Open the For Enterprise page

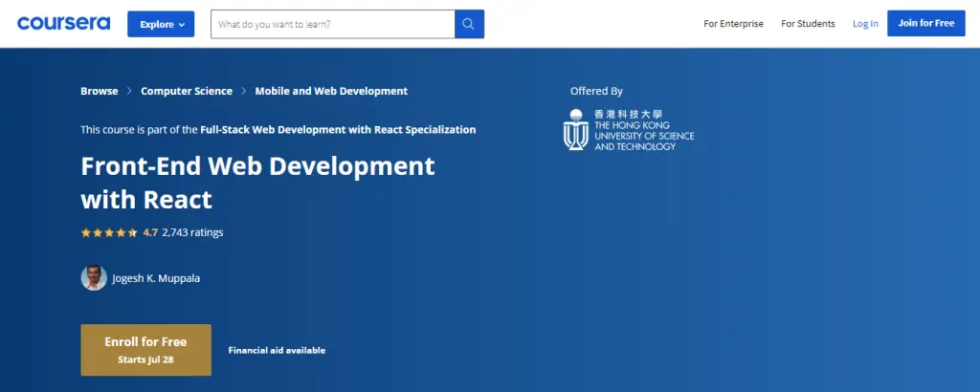pyautogui.click(x=733, y=24)
